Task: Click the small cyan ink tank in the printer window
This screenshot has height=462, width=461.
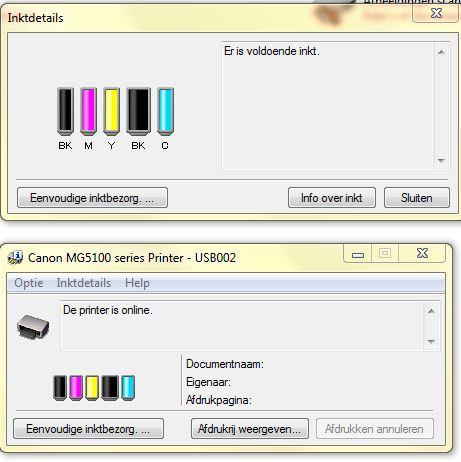Action: 128,387
